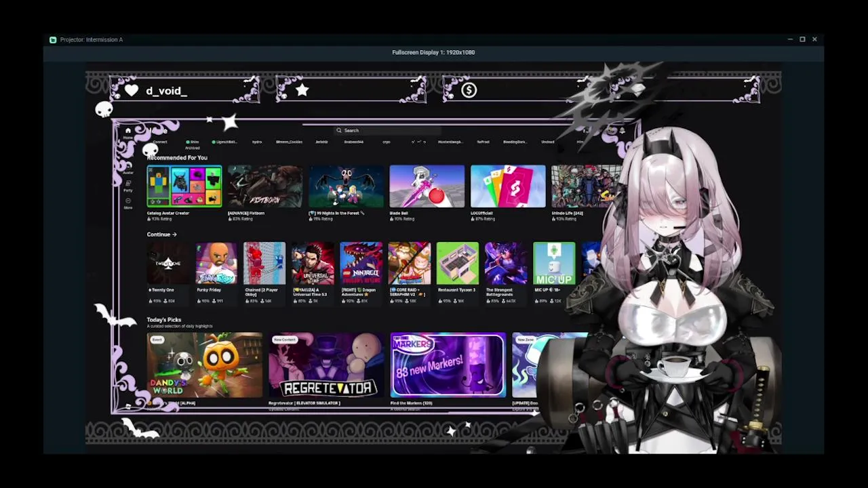This screenshot has height=488, width=868.
Task: Click the dollar coin icon in overlay
Action: click(469, 90)
